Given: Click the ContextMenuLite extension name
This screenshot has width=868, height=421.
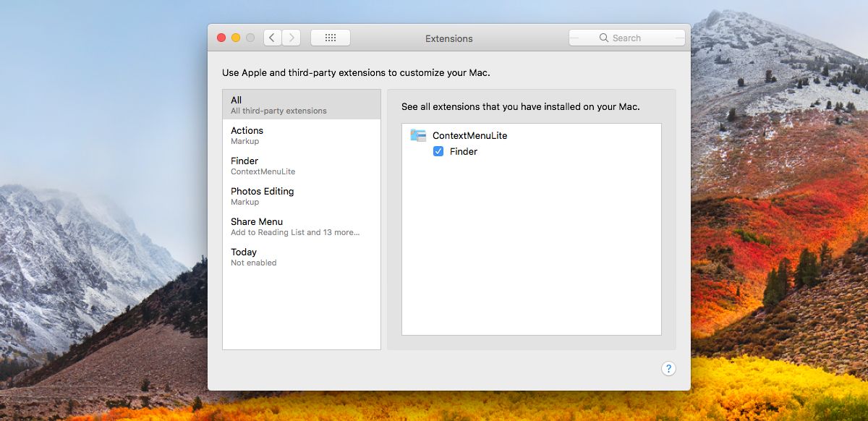Looking at the screenshot, I should (469, 135).
